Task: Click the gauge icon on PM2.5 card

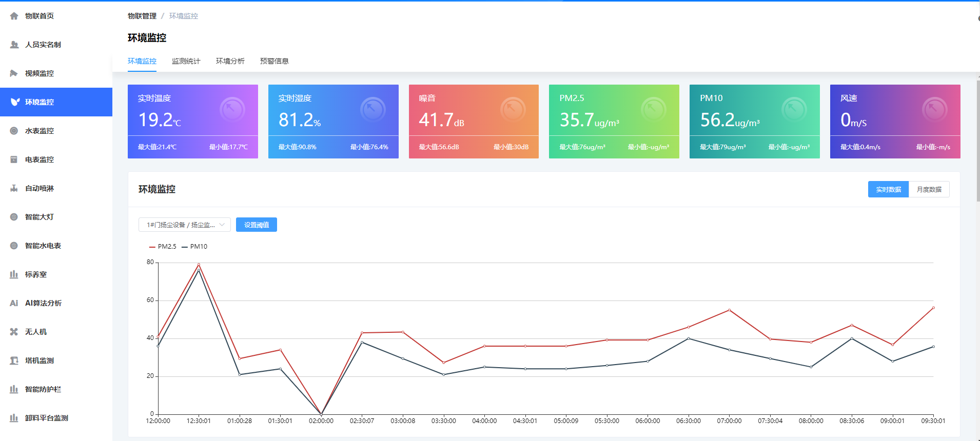Action: pyautogui.click(x=654, y=109)
